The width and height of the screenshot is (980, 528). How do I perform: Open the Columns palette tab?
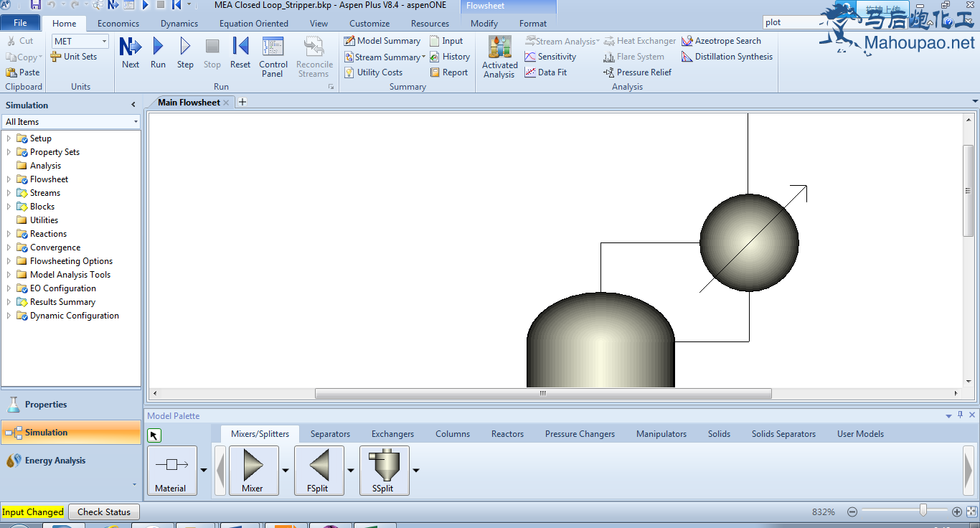[x=453, y=434]
